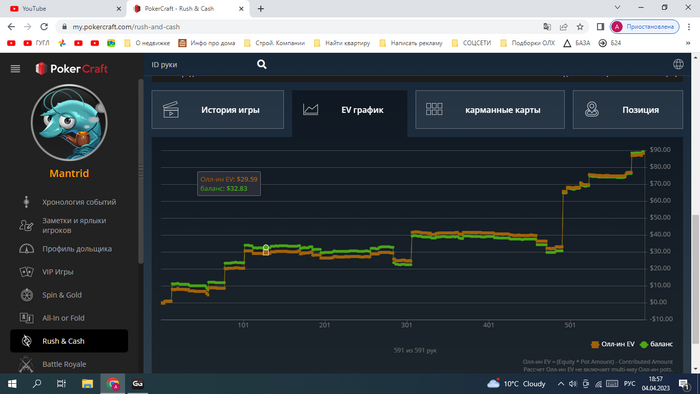The image size is (700, 394).
Task: Open the Подборки ОЛХ bookmark folder
Action: (x=528, y=43)
